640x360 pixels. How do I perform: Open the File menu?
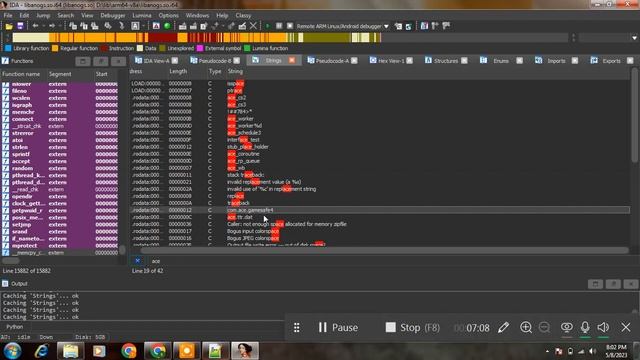[8, 16]
